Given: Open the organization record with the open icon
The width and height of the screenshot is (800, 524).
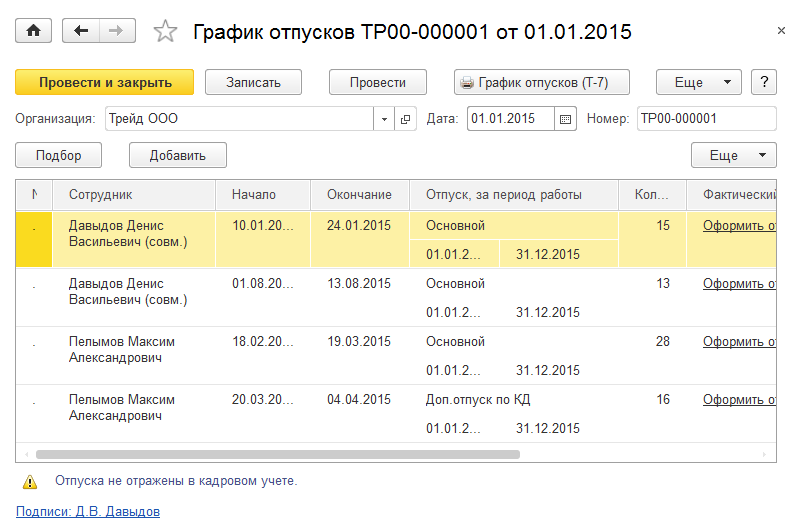Looking at the screenshot, I should [405, 119].
